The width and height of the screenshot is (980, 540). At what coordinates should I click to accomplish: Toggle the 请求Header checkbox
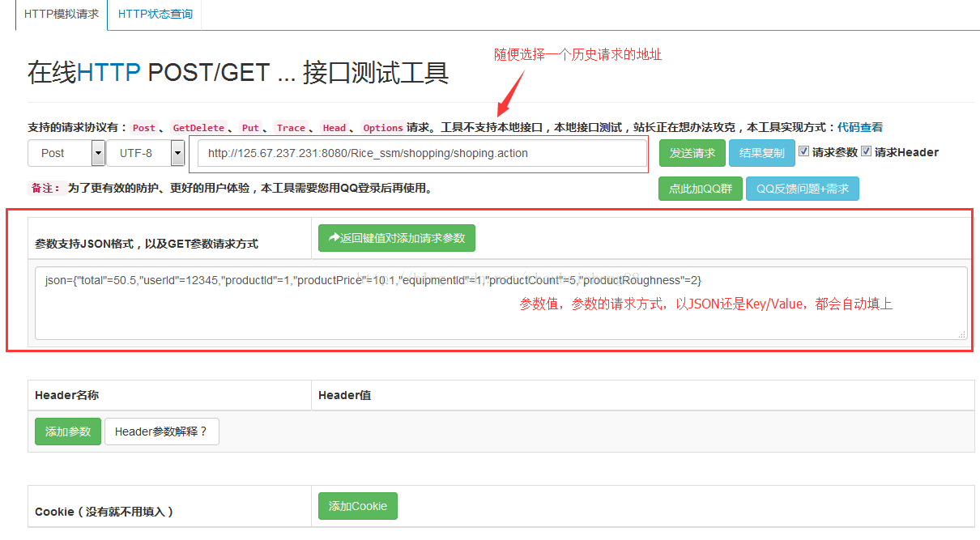[866, 151]
